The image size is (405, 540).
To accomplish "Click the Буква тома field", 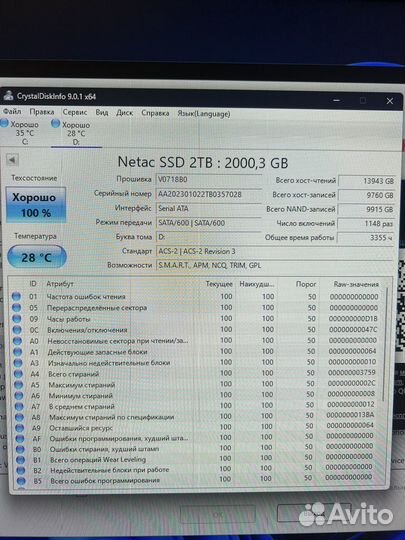I will click(209, 237).
